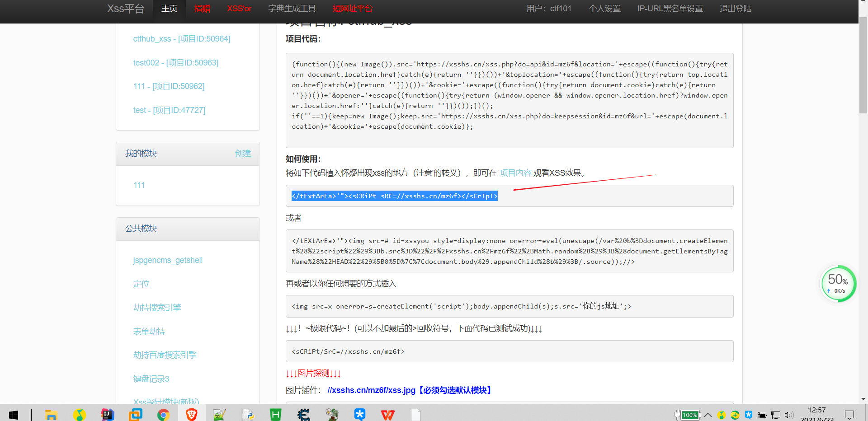Image resolution: width=868 pixels, height=421 pixels.
Task: Click the 50% speed floating widget
Action: click(839, 284)
